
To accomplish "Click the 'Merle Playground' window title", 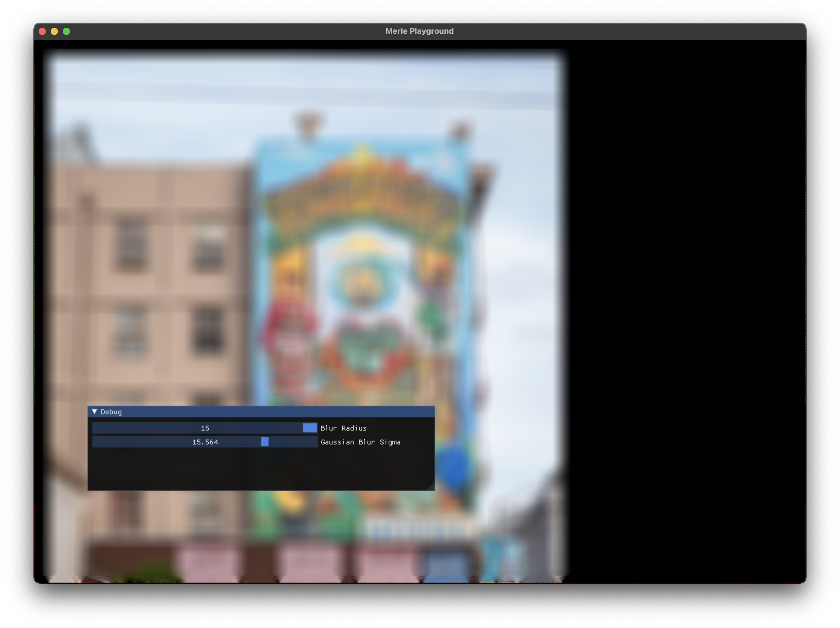I will pyautogui.click(x=420, y=31).
